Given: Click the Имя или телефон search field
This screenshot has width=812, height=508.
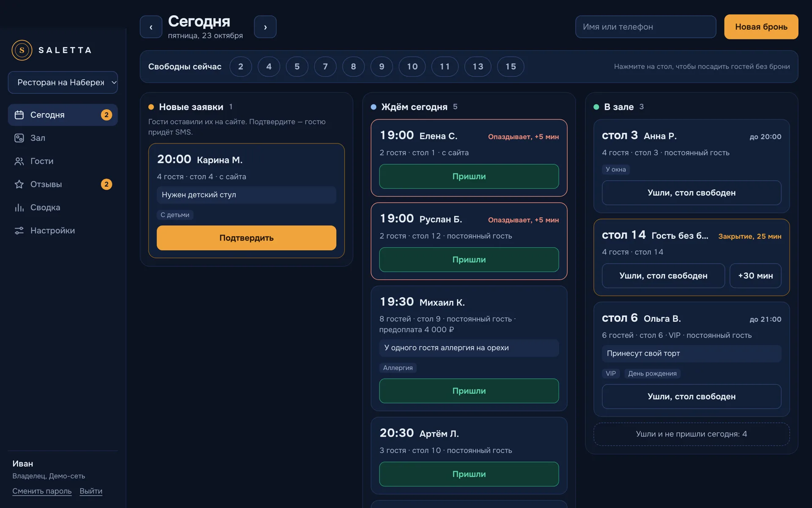Looking at the screenshot, I should click(646, 27).
